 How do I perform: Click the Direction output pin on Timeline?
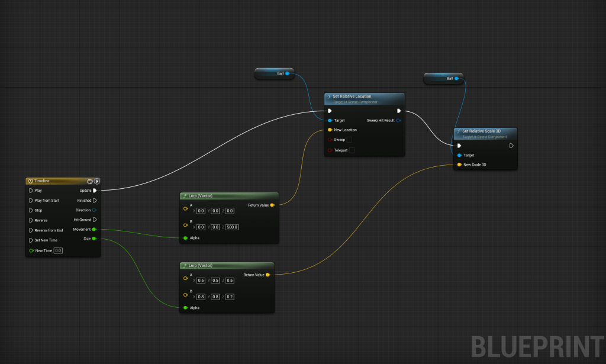[95, 210]
